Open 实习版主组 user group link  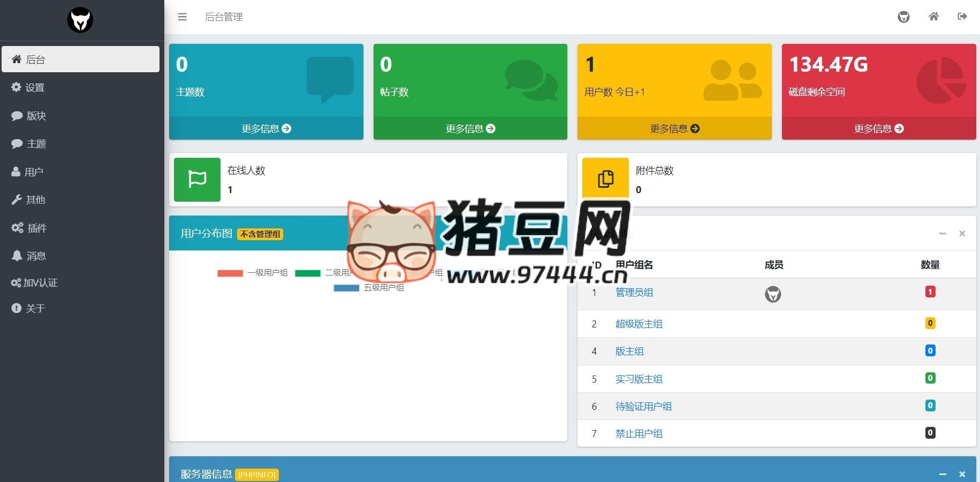639,379
